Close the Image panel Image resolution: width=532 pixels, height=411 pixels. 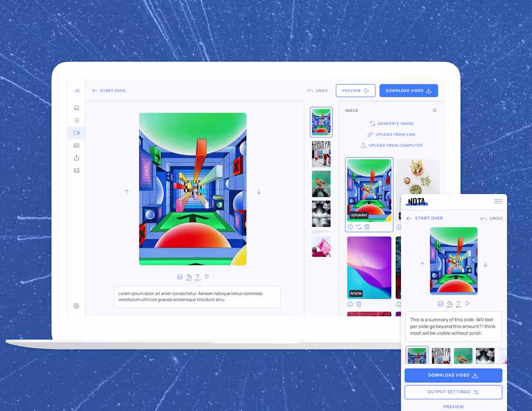coord(434,110)
